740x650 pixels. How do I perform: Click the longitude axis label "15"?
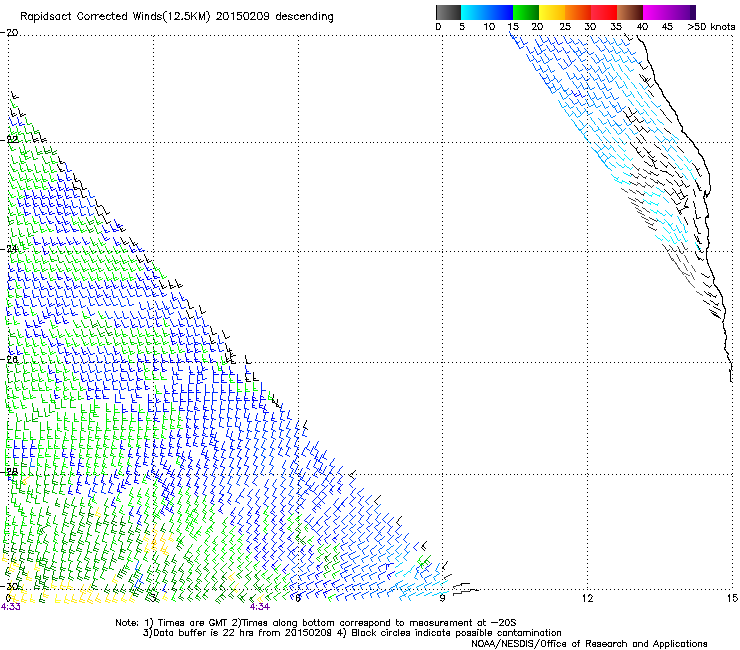coord(732,598)
